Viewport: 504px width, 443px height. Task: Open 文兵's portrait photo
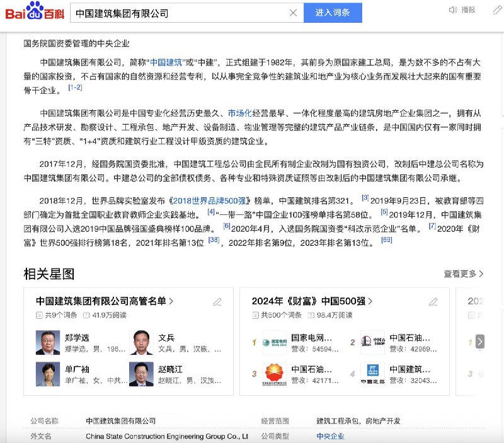141,342
